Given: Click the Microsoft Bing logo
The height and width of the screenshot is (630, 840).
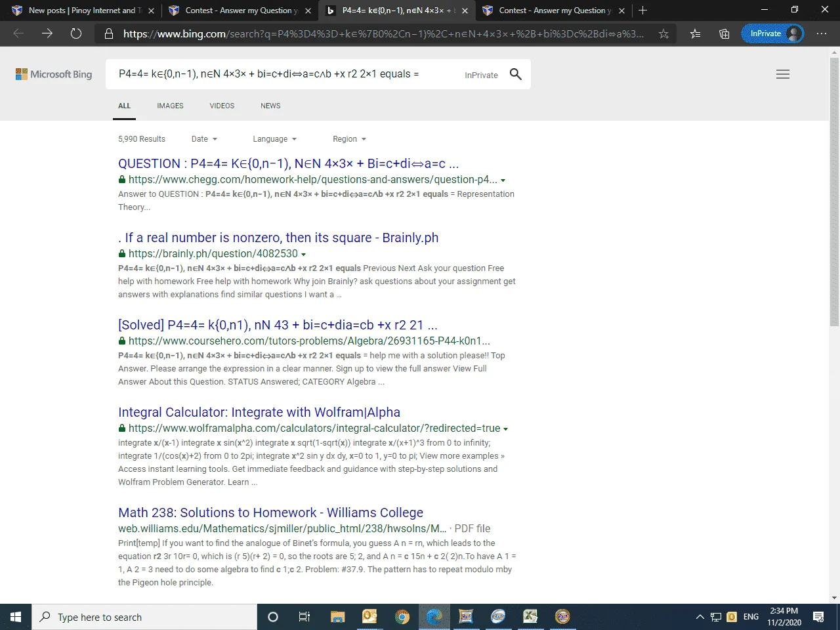Looking at the screenshot, I should click(54, 74).
